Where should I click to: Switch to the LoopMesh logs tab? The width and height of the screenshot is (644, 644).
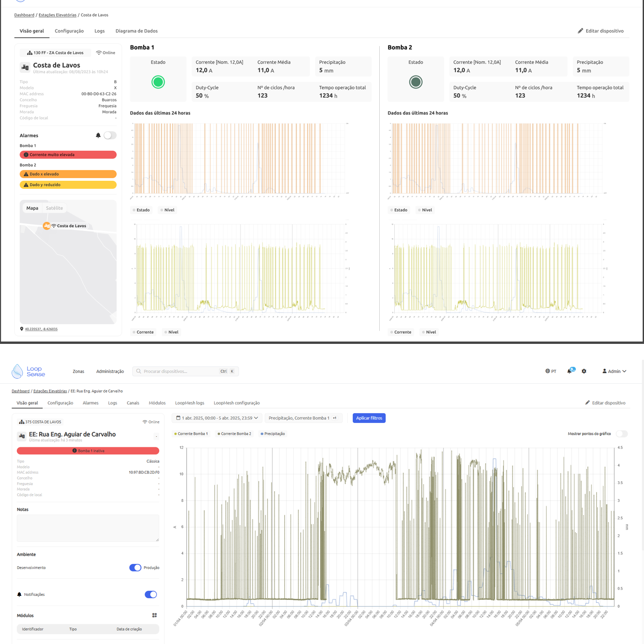(x=190, y=403)
